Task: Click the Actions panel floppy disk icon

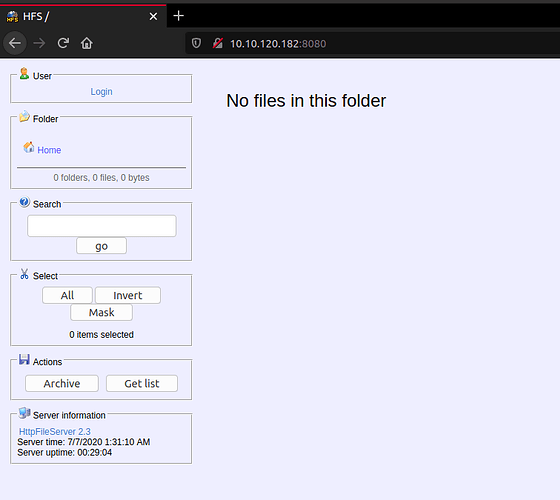Action: click(24, 359)
